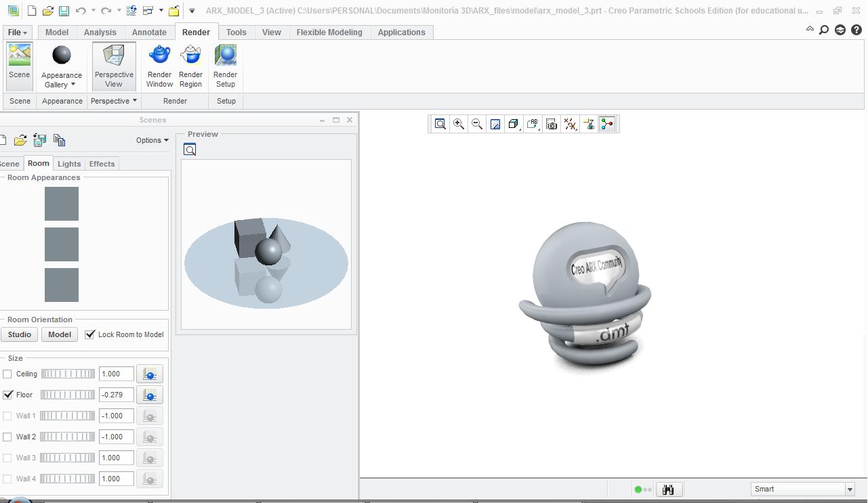
Task: Click the Copy Scene icon in Scenes panel
Action: (59, 139)
